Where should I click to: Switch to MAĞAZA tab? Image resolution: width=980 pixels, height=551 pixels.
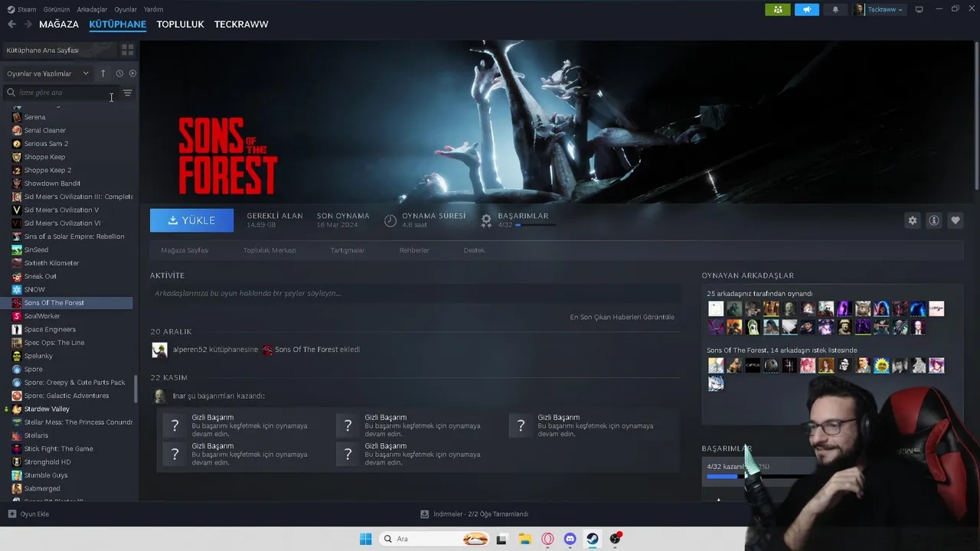[x=59, y=24]
